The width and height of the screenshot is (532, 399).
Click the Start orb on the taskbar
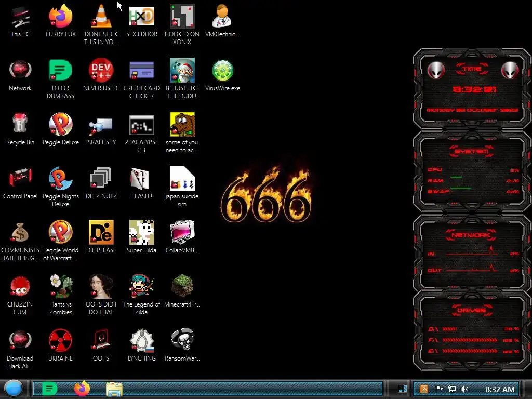coord(14,389)
